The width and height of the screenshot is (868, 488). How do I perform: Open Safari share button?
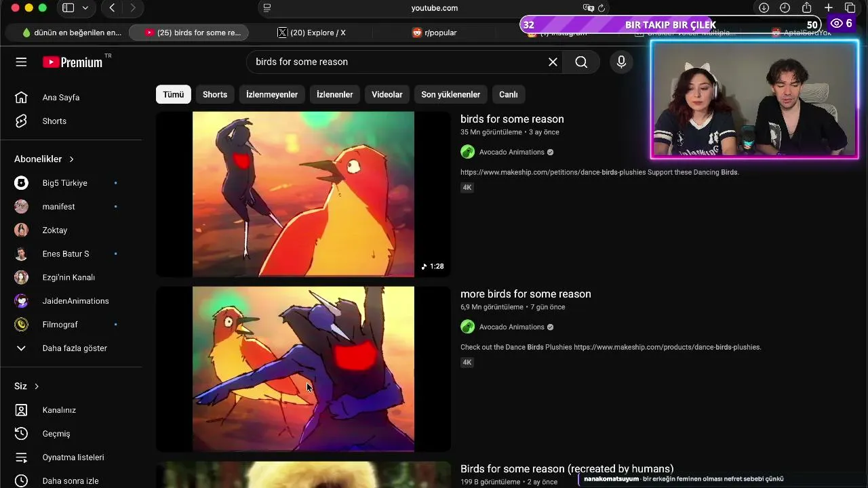click(x=807, y=8)
